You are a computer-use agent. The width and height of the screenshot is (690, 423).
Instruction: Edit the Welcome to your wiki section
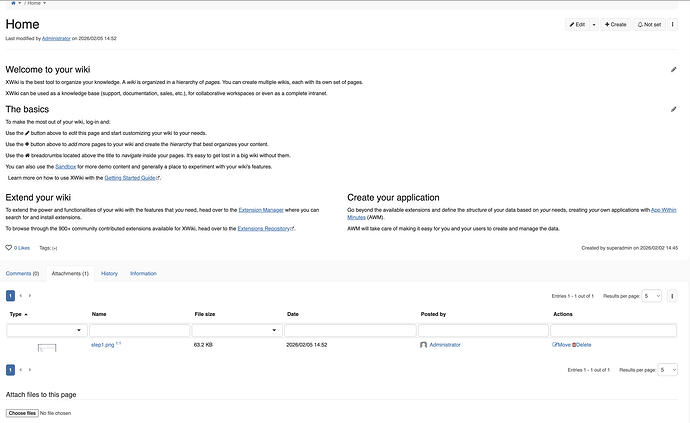point(674,70)
